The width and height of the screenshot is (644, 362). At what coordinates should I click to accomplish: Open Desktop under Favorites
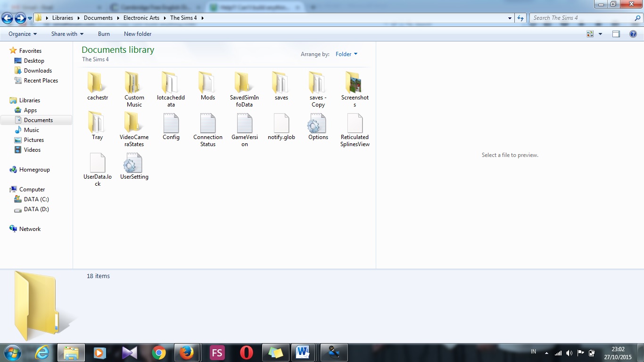pos(34,61)
